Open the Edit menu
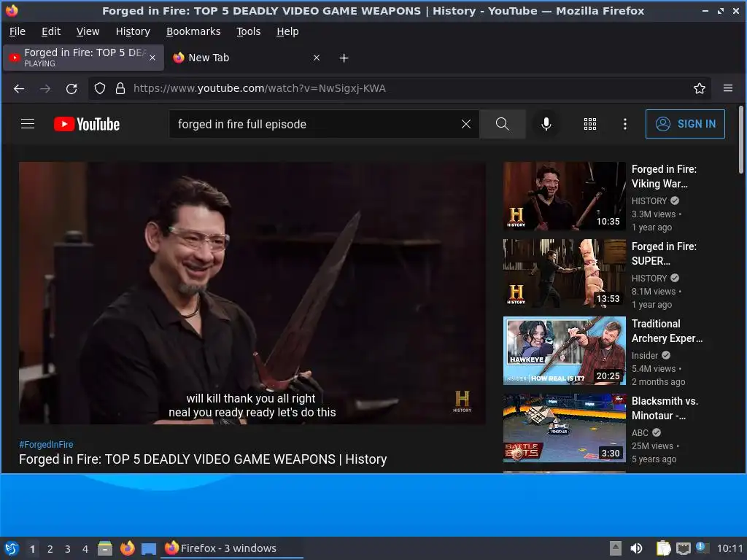Screen dimensions: 747x560 click(51, 31)
